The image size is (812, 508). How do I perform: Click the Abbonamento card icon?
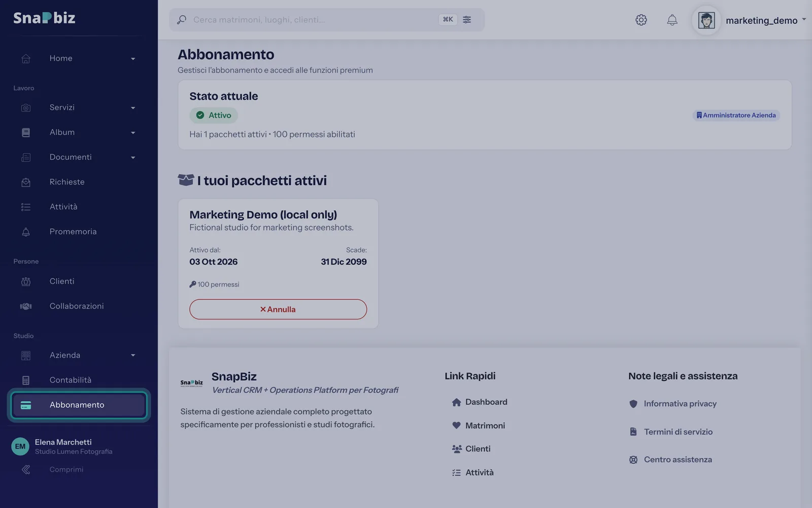coord(26,405)
